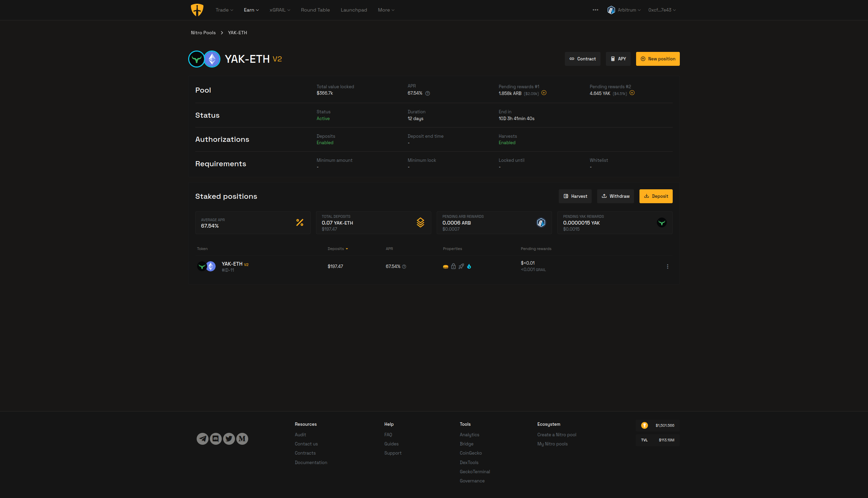Click the YAK token icon in pool title
Viewport: 868px width, 498px height.
click(197, 59)
